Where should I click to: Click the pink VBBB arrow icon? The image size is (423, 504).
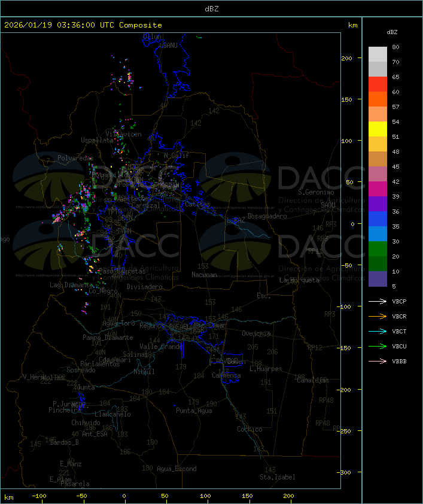[x=378, y=362]
